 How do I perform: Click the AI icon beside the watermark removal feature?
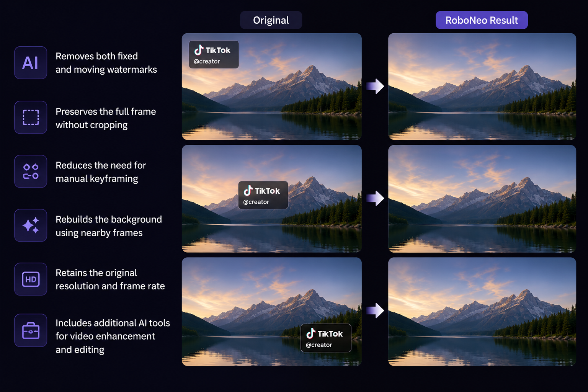pyautogui.click(x=31, y=63)
